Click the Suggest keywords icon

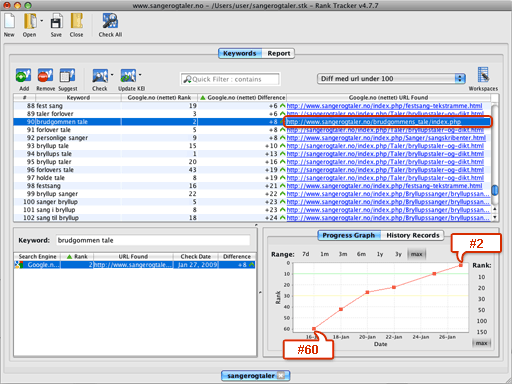[67, 76]
